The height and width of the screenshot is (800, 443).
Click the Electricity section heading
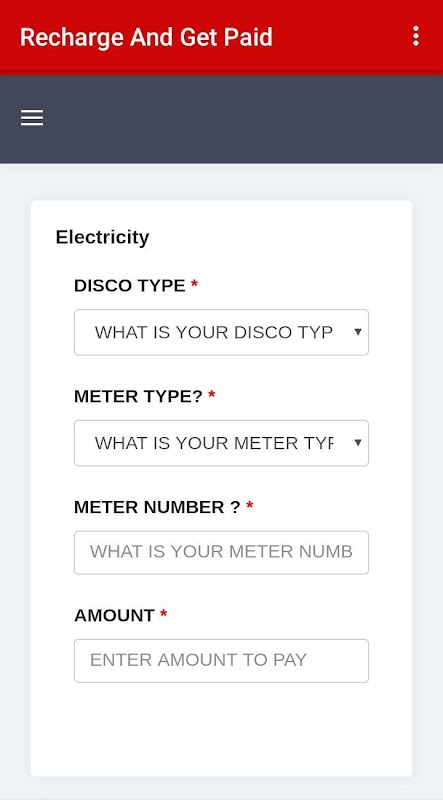(x=102, y=237)
